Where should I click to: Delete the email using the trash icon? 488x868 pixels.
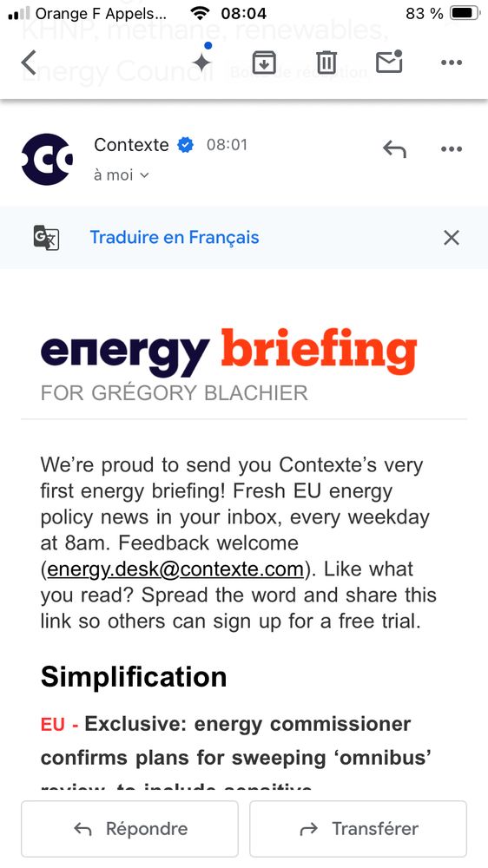(326, 62)
